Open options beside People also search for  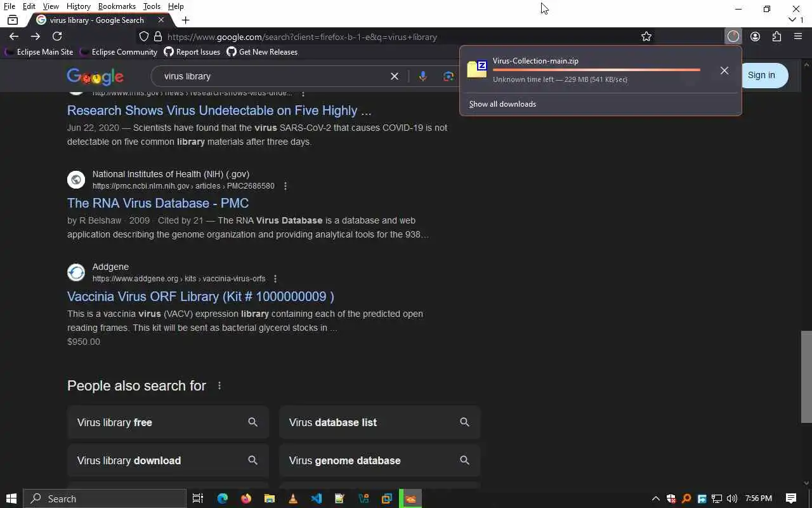219,385
